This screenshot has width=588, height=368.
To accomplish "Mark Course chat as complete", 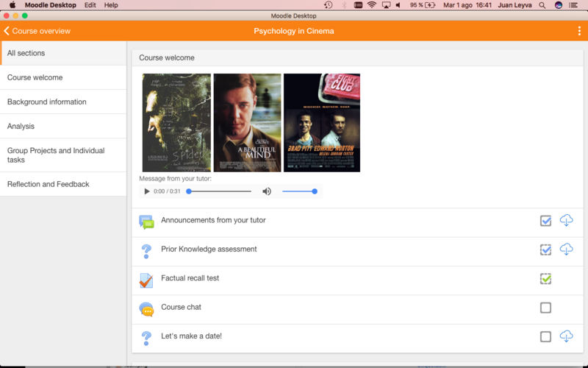I will click(x=545, y=308).
